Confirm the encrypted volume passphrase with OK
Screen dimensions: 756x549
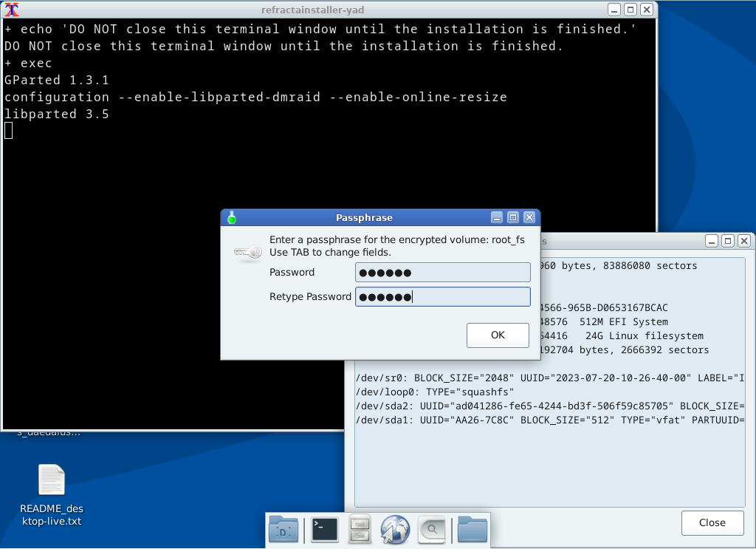tap(497, 335)
